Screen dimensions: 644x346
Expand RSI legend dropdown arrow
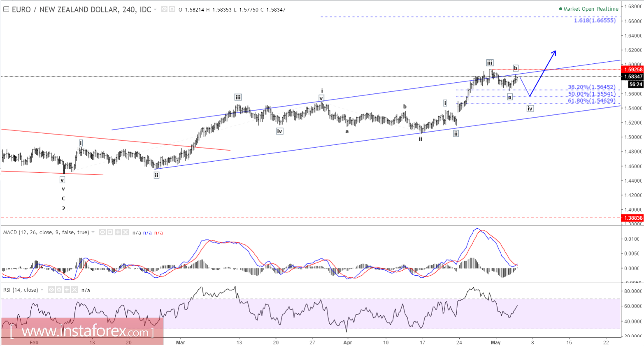(x=42, y=290)
